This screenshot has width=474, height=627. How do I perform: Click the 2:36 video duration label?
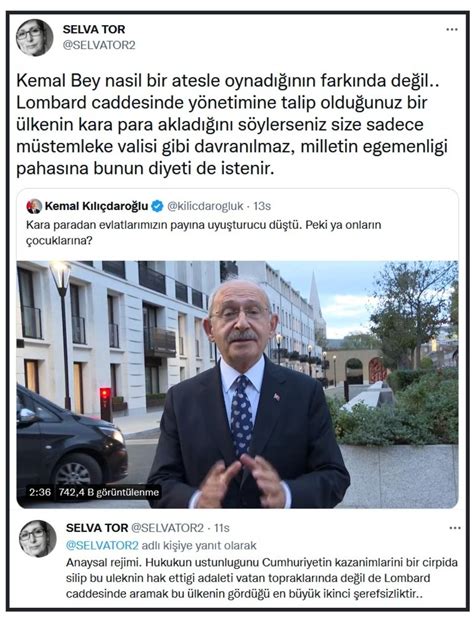pos(40,492)
